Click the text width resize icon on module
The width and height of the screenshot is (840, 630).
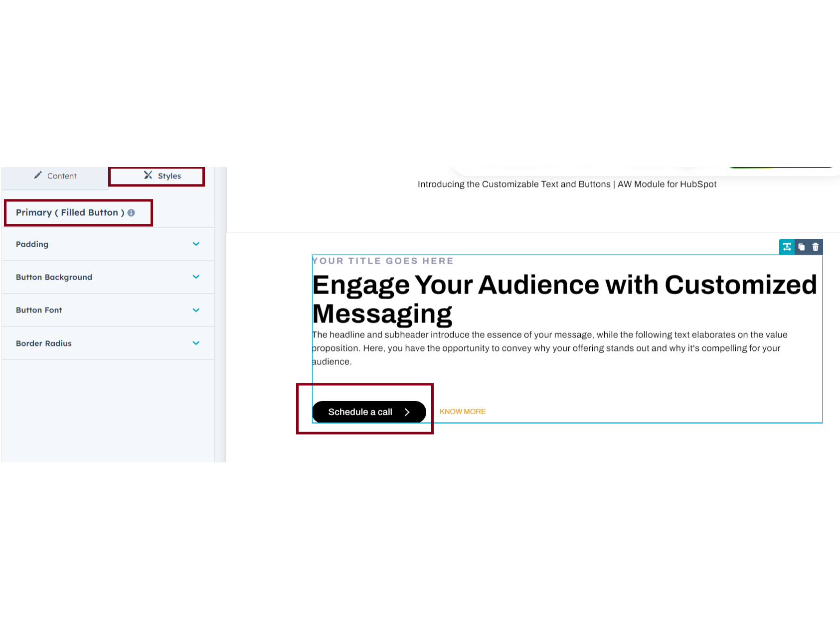point(787,247)
